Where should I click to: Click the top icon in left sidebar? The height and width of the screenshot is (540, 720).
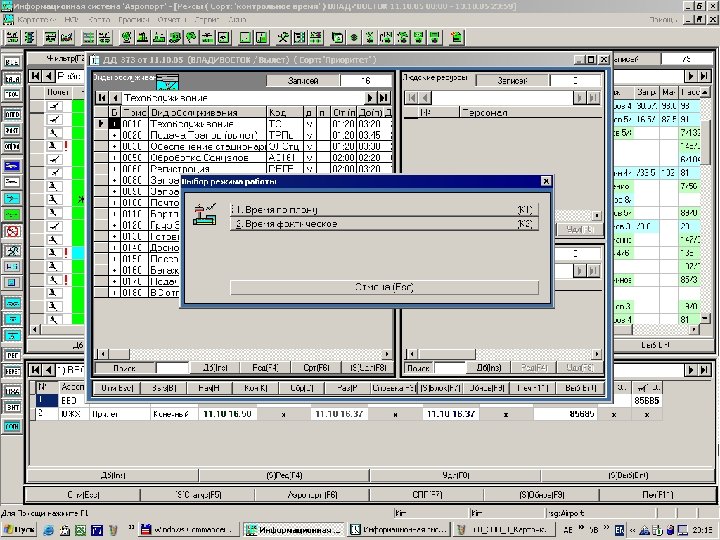coord(12,62)
